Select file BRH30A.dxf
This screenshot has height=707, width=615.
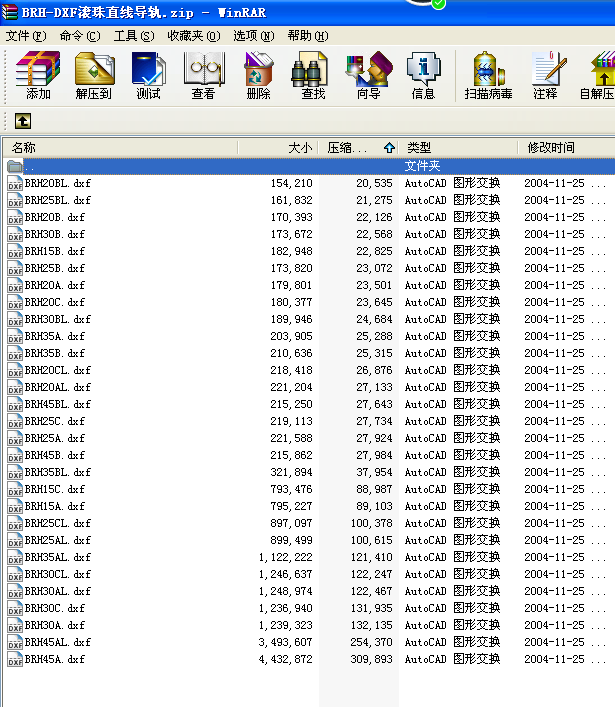tap(55, 625)
